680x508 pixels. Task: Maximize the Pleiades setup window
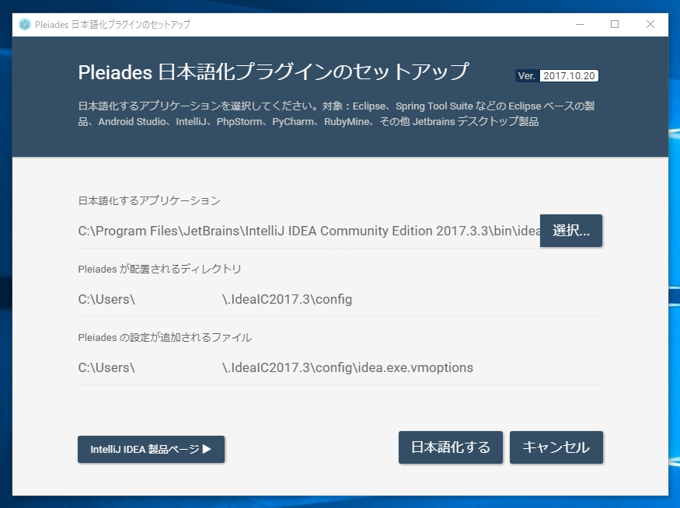point(615,24)
